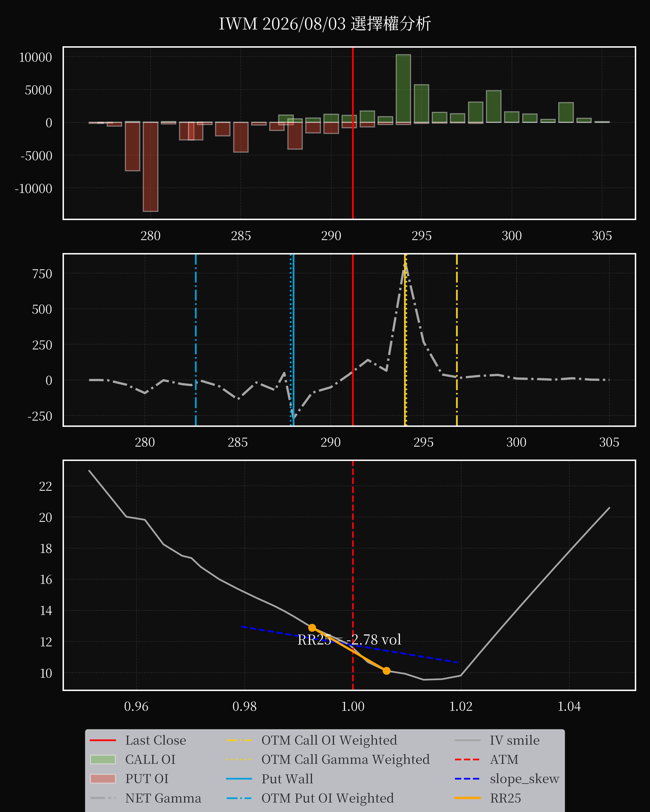650x812 pixels.
Task: Click the IV smile legend label
Action: click(514, 740)
